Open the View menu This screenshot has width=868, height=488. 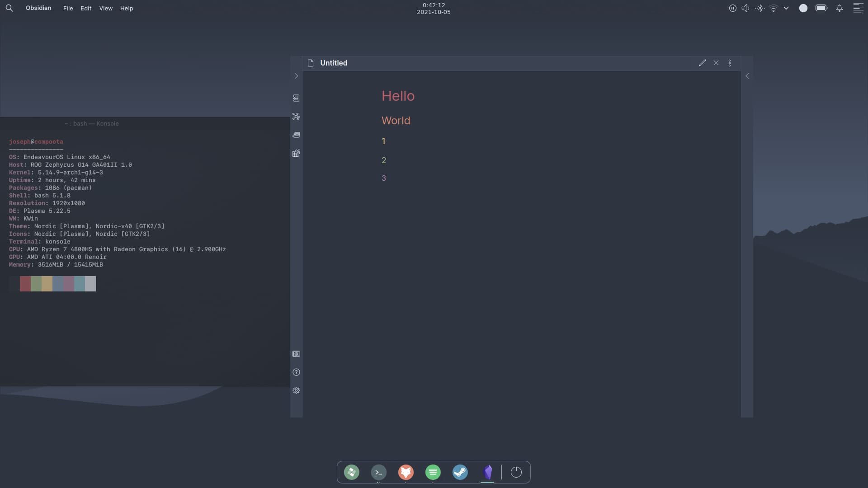click(106, 8)
